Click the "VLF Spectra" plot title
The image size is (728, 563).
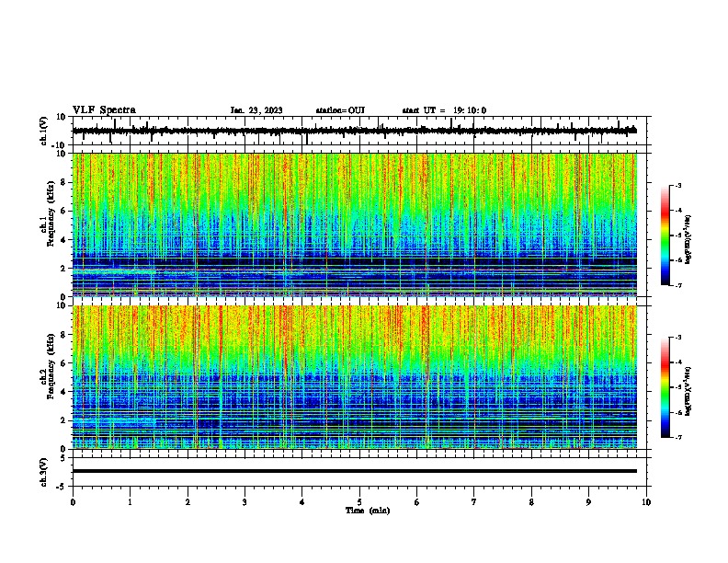point(104,110)
